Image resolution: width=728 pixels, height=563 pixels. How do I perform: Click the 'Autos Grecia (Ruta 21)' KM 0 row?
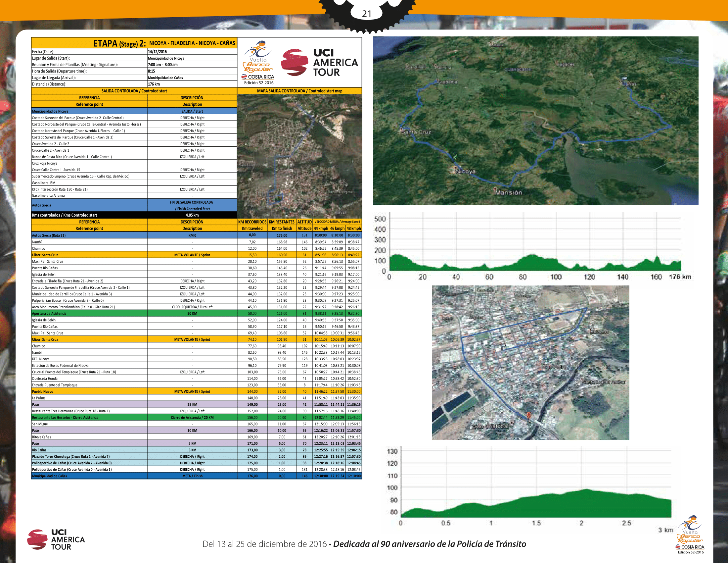(x=197, y=235)
